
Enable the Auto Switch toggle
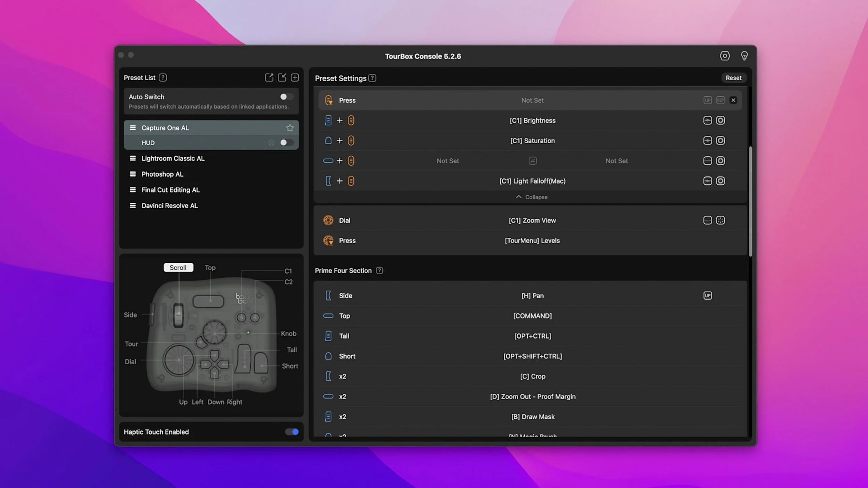point(287,97)
